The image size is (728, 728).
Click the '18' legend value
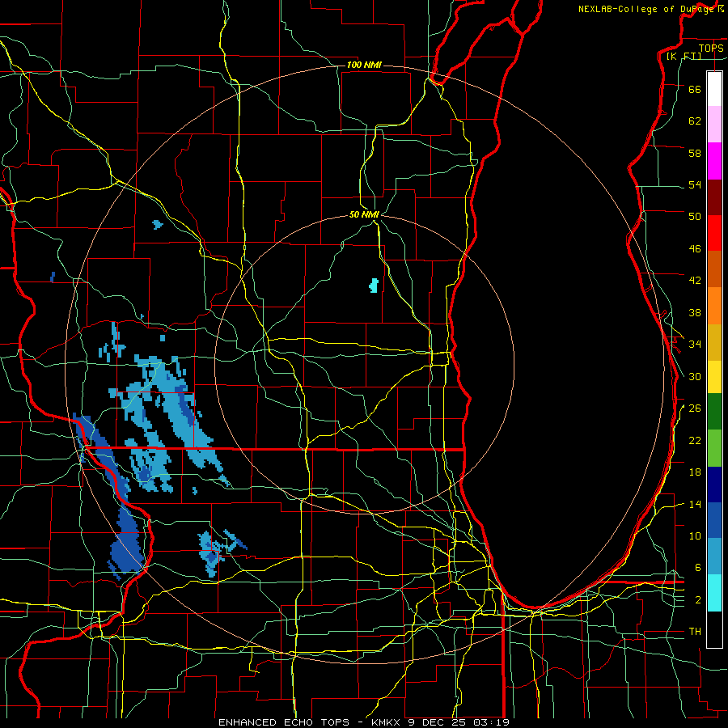point(695,472)
